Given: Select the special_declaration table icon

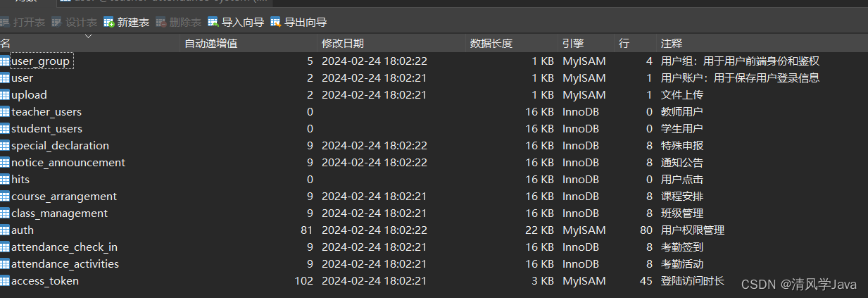Looking at the screenshot, I should point(5,146).
